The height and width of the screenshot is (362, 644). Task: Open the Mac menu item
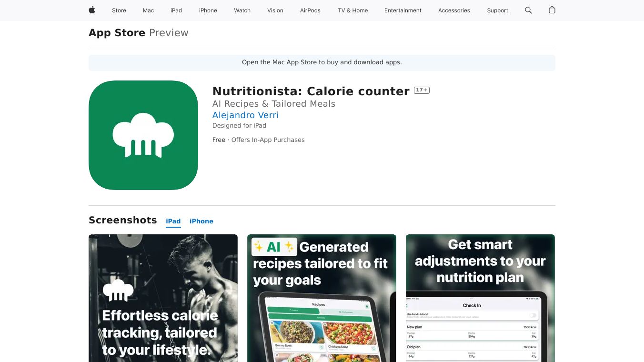[149, 10]
